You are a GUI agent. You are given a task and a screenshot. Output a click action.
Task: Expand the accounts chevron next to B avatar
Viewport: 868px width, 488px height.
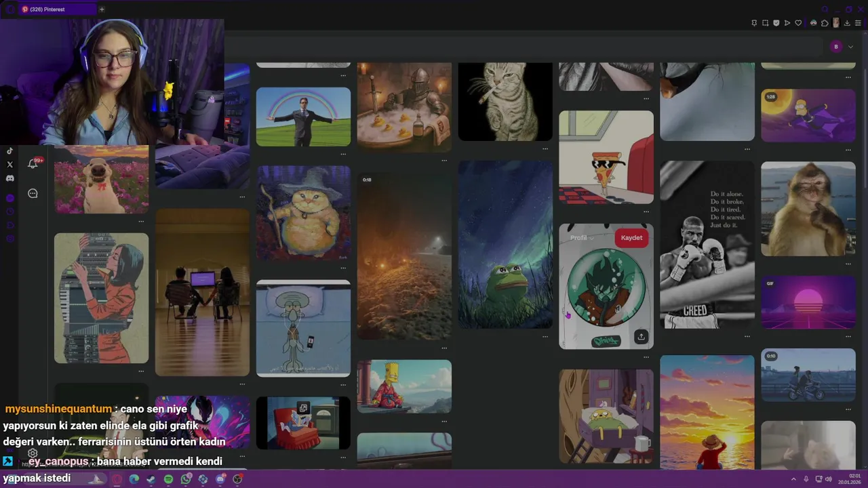click(x=850, y=47)
